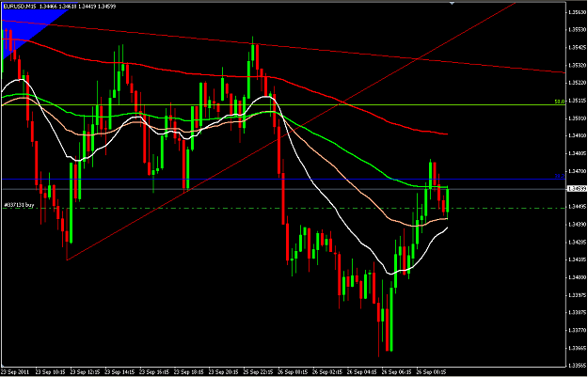588x377 pixels.
Task: Click the 23 Sep 12:15 time label
Action: pos(84,372)
